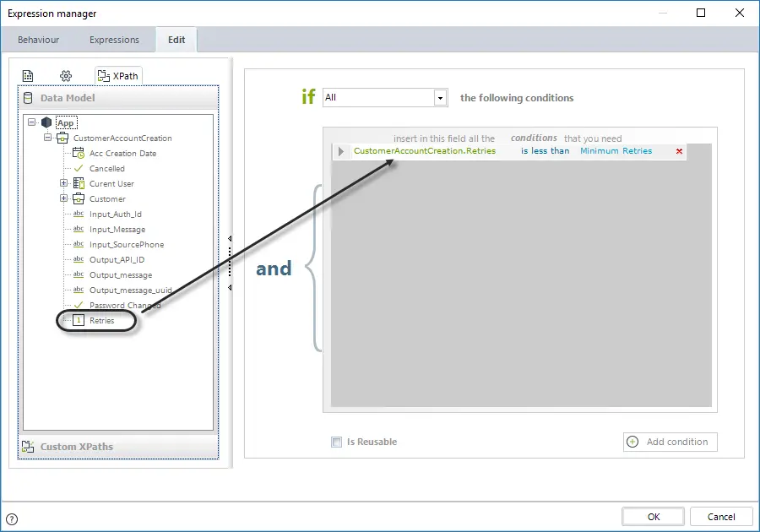Screen dimensions: 760x532
Task: Select the Edit tab
Action: (x=176, y=40)
